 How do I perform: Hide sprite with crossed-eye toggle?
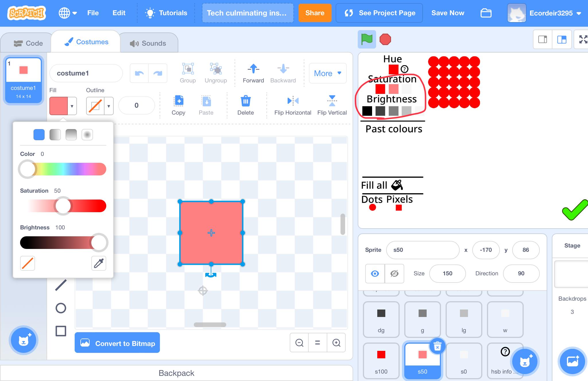click(394, 274)
